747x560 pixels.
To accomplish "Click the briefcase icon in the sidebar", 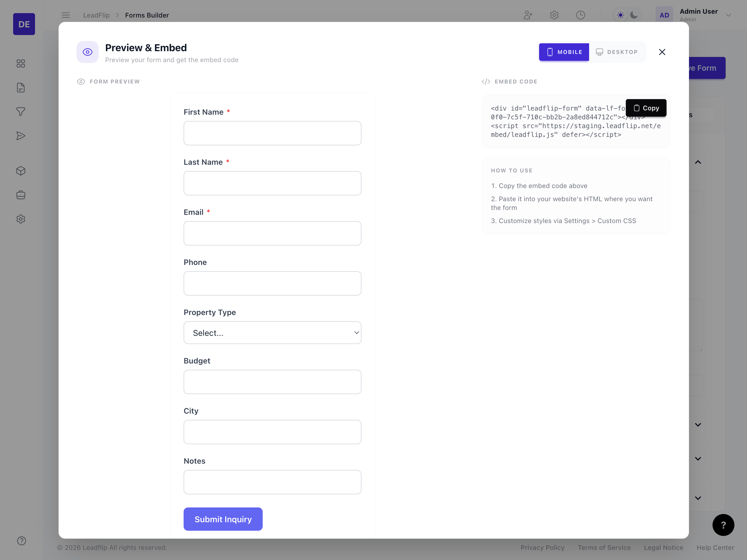I will [x=21, y=195].
